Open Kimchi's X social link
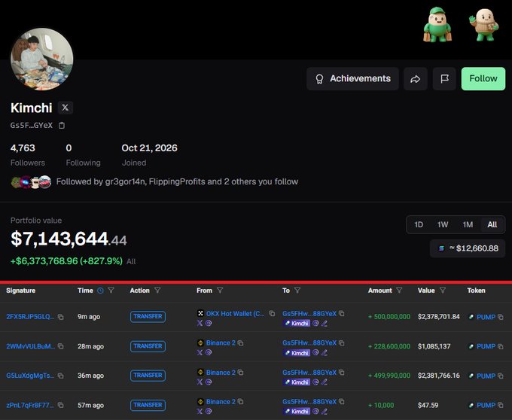Image resolution: width=512 pixels, height=420 pixels. 66,108
